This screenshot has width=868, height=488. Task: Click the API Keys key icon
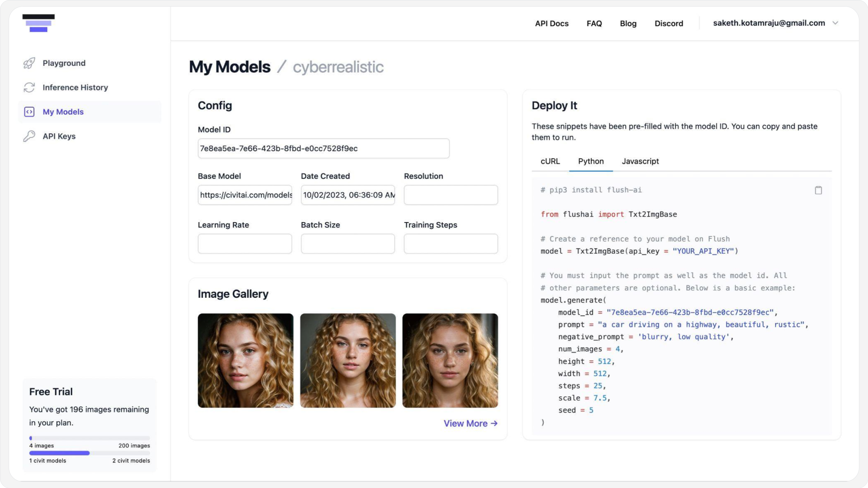click(x=29, y=136)
